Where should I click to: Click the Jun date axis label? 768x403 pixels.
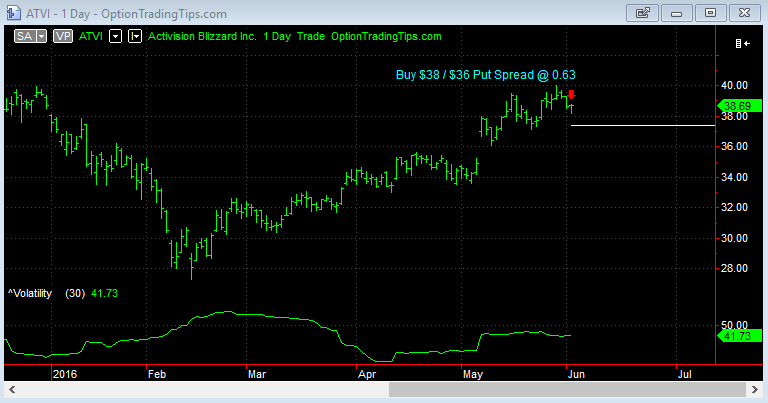click(576, 375)
